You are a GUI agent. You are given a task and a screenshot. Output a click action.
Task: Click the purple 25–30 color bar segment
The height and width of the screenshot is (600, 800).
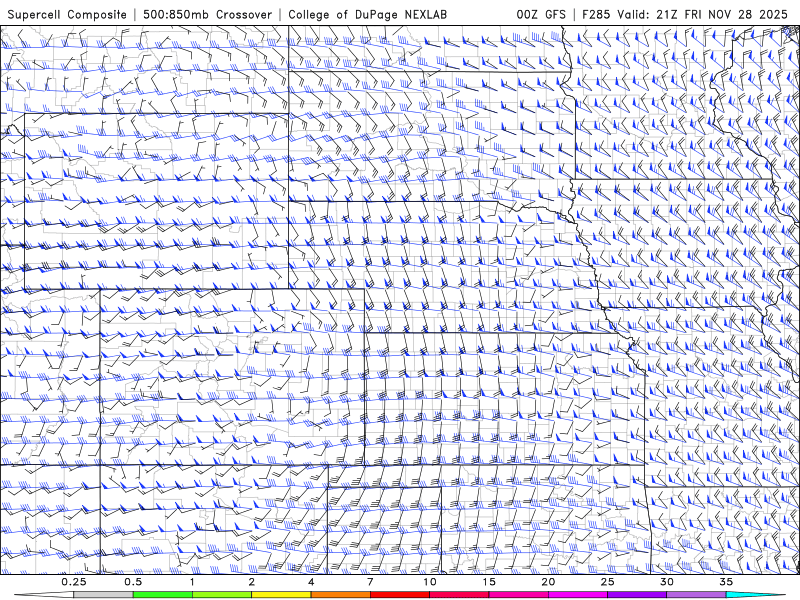coord(637,595)
